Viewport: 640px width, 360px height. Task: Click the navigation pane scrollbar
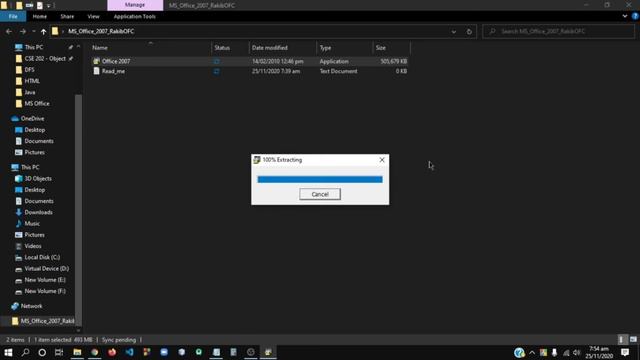(78, 210)
